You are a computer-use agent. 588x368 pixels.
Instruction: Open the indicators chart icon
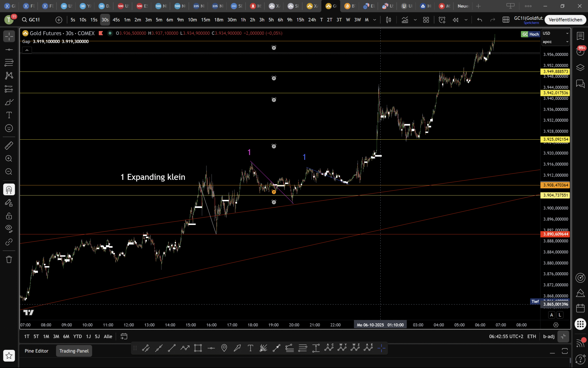405,20
